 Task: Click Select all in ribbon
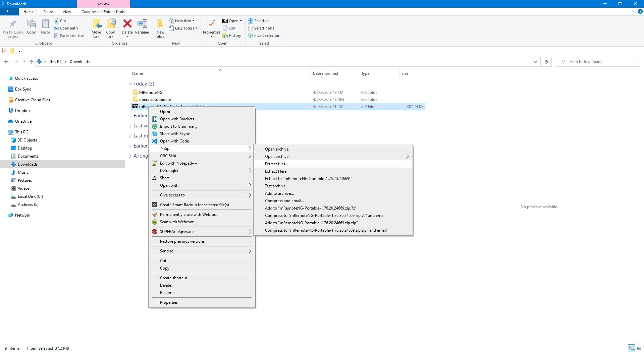tap(259, 21)
